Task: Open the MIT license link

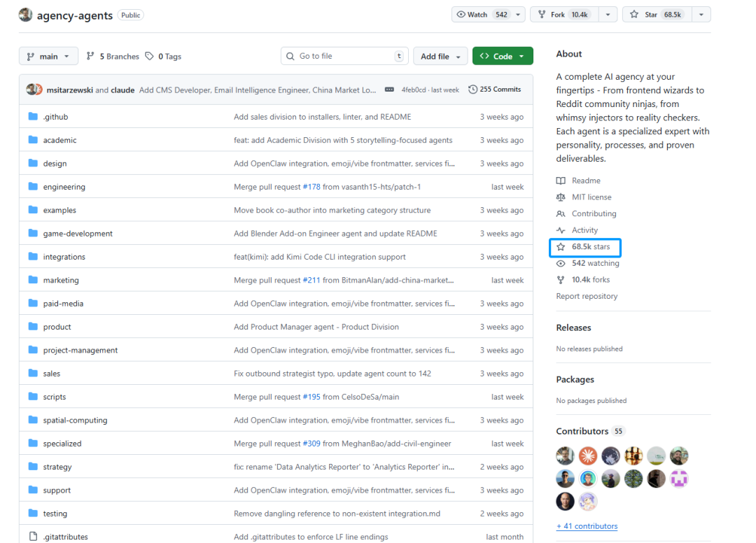Action: (591, 197)
